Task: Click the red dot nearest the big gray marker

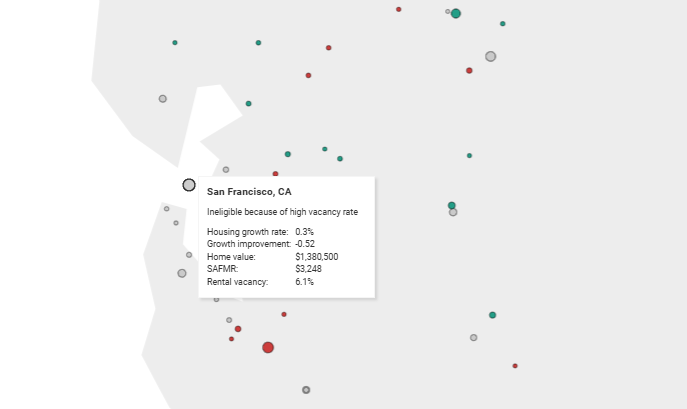Action: pyautogui.click(x=469, y=71)
